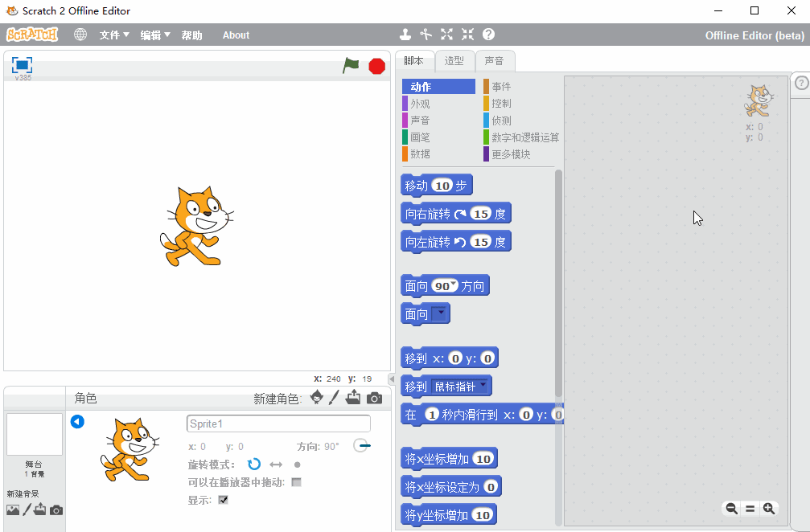
Task: Select the 外观 block category
Action: 420,104
